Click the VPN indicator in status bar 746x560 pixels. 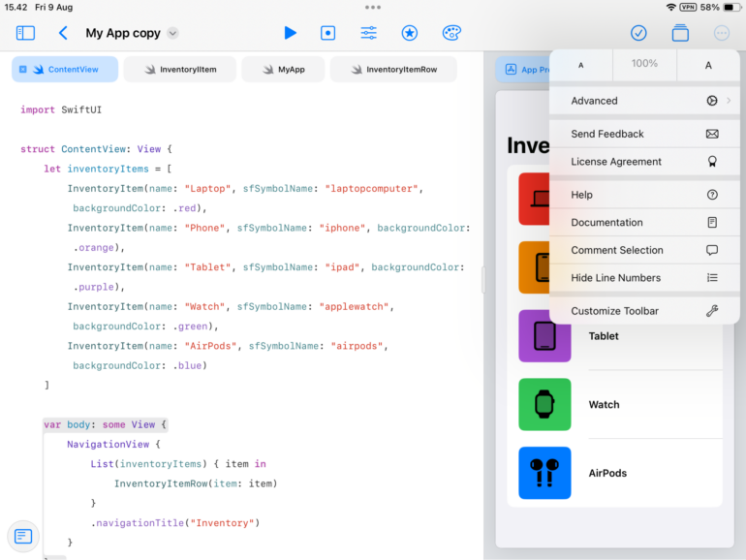688,7
